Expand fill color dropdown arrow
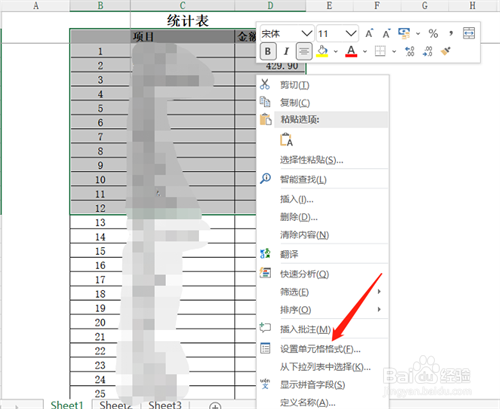 click(x=336, y=52)
